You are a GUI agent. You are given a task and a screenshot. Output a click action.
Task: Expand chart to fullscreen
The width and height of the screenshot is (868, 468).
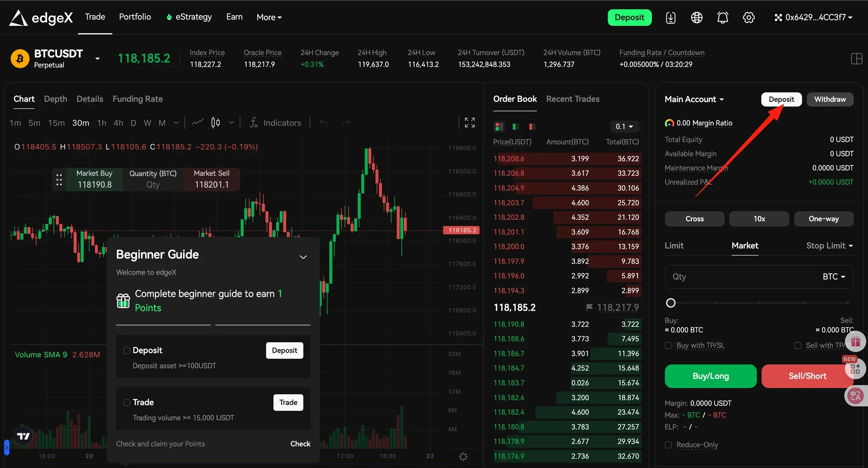[x=470, y=123]
